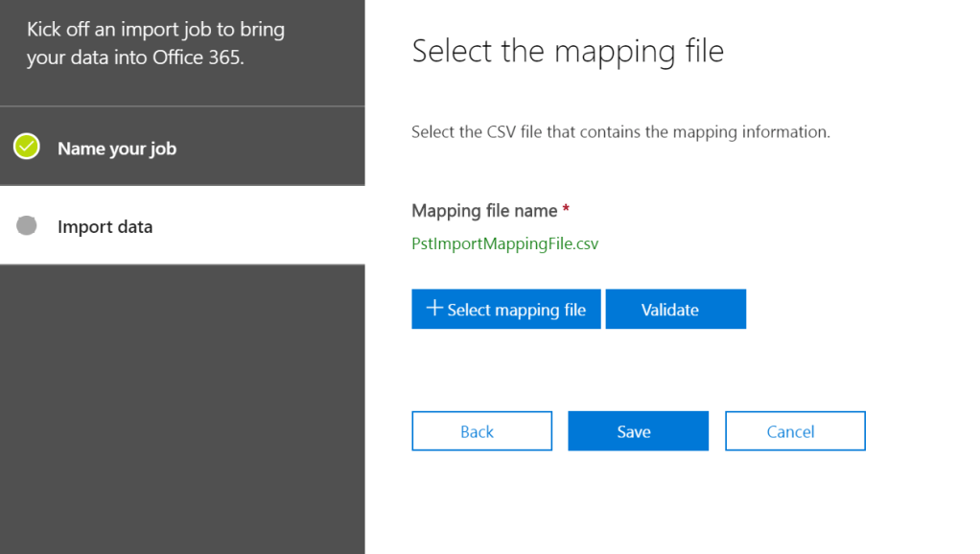
Task: Click the plus icon on Select mapping file
Action: (x=434, y=308)
